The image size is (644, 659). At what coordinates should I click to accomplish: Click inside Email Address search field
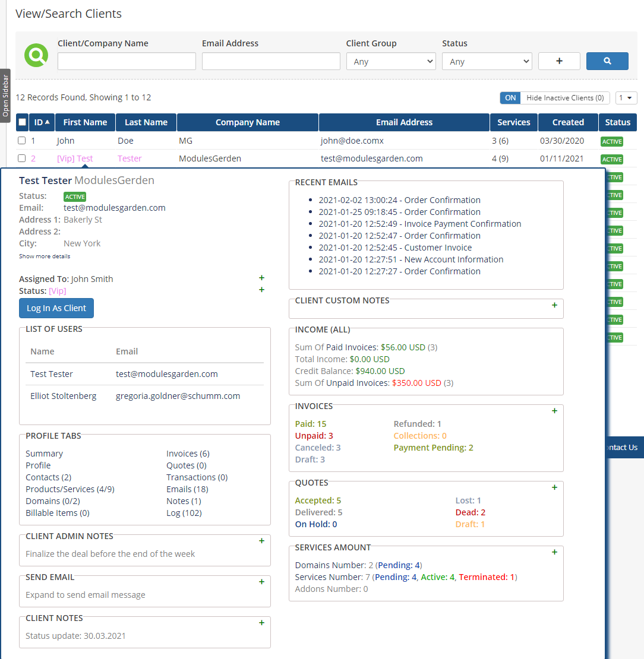coord(271,61)
